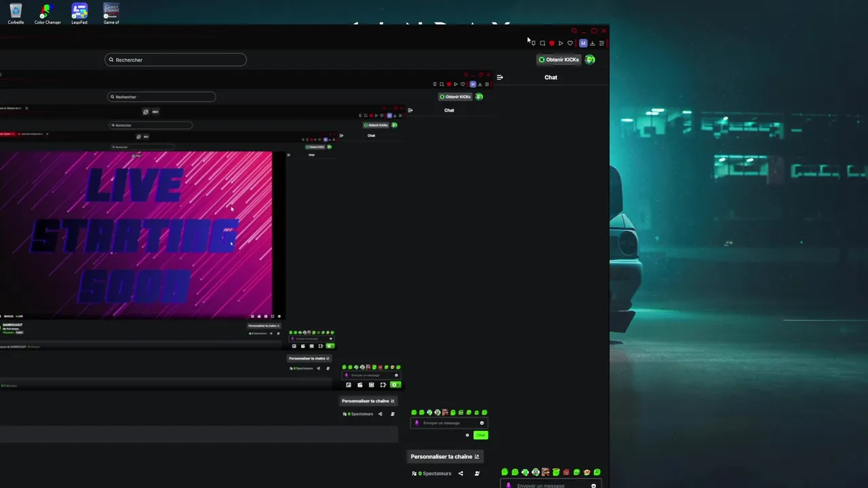Click the largest green Chat send button
Viewport: 868px width, 488px height.
pyautogui.click(x=481, y=435)
